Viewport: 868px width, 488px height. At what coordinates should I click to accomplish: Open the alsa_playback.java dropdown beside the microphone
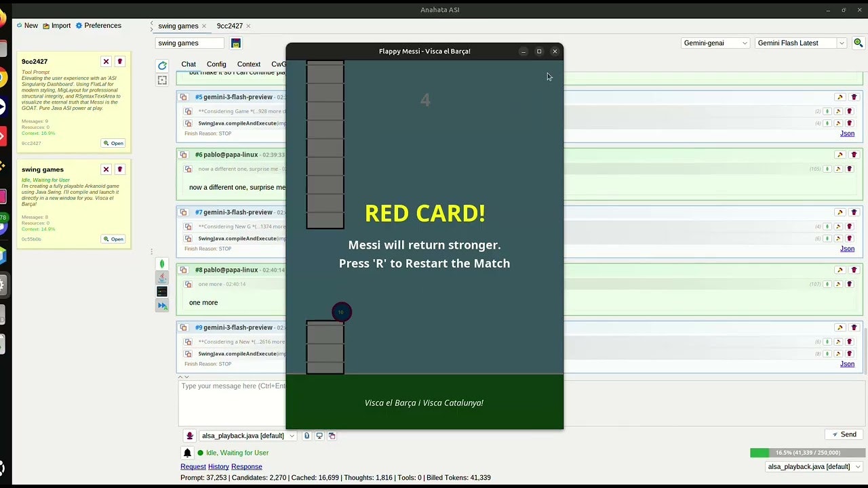pyautogui.click(x=248, y=436)
